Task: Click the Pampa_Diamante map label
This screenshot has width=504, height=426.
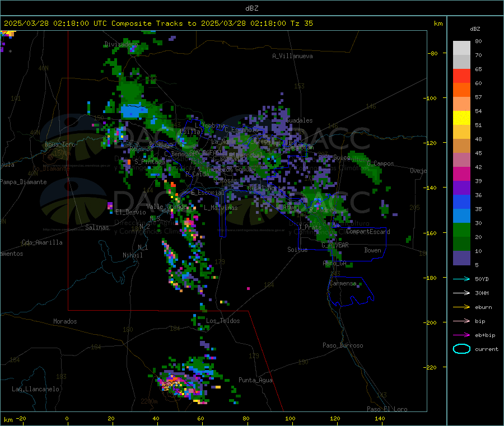Action: point(24,182)
